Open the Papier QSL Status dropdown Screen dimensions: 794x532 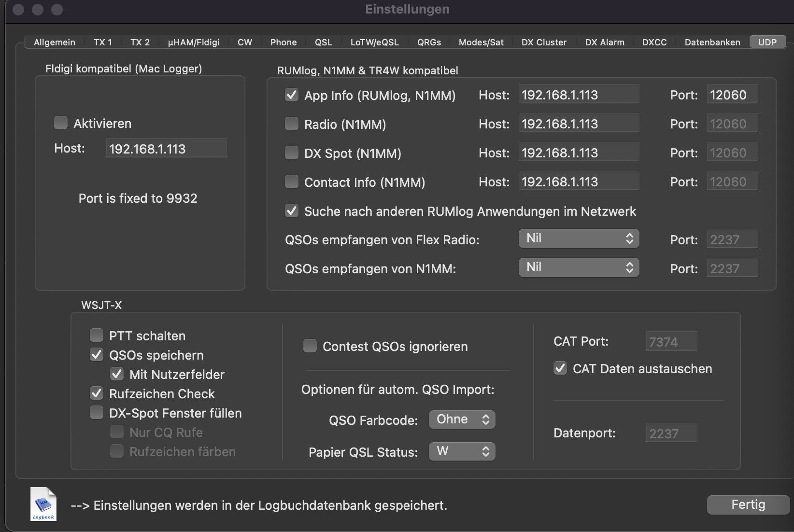462,451
